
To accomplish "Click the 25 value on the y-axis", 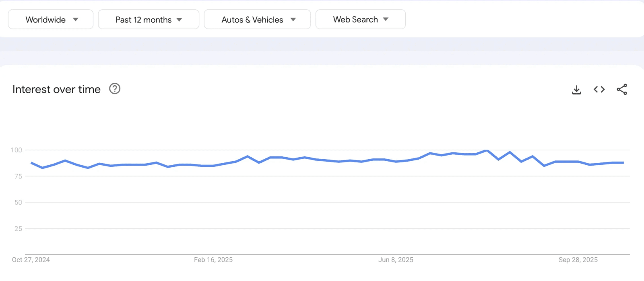I will point(18,228).
